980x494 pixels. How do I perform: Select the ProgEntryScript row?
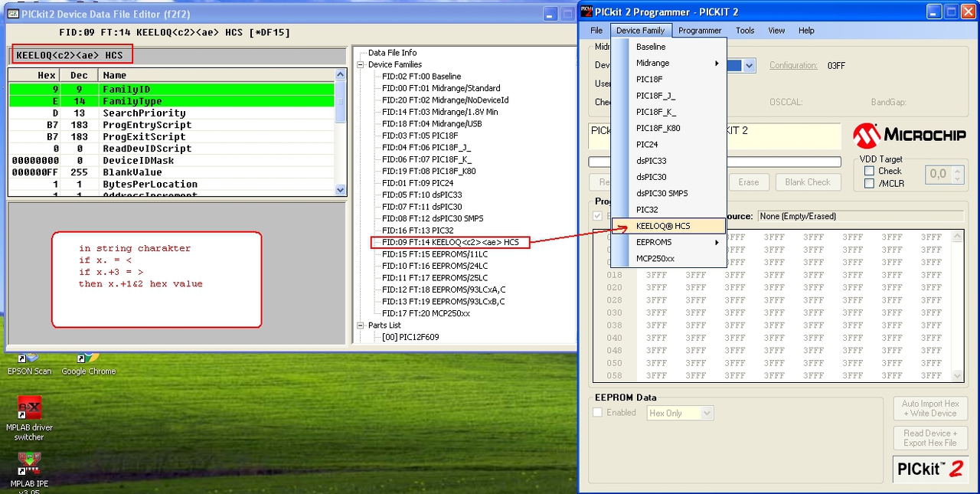[171, 125]
